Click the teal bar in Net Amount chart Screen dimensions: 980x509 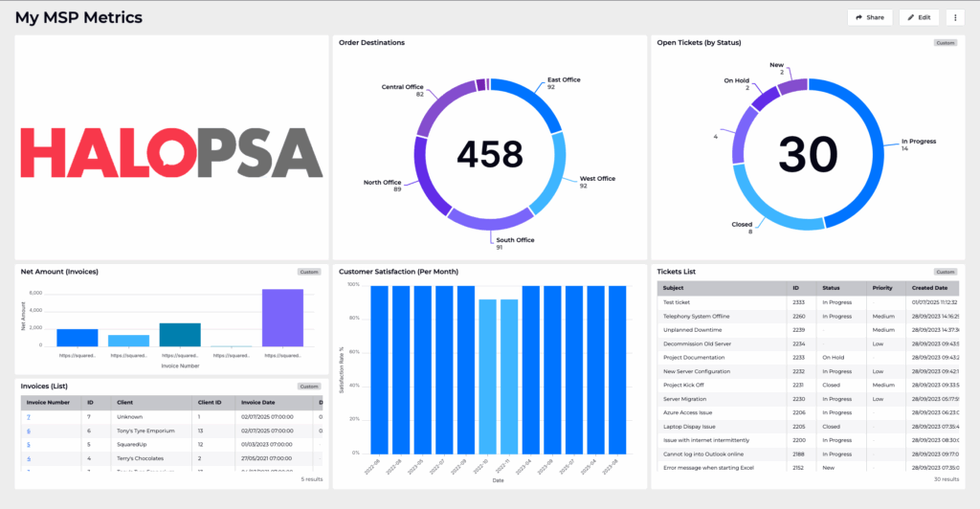[180, 335]
